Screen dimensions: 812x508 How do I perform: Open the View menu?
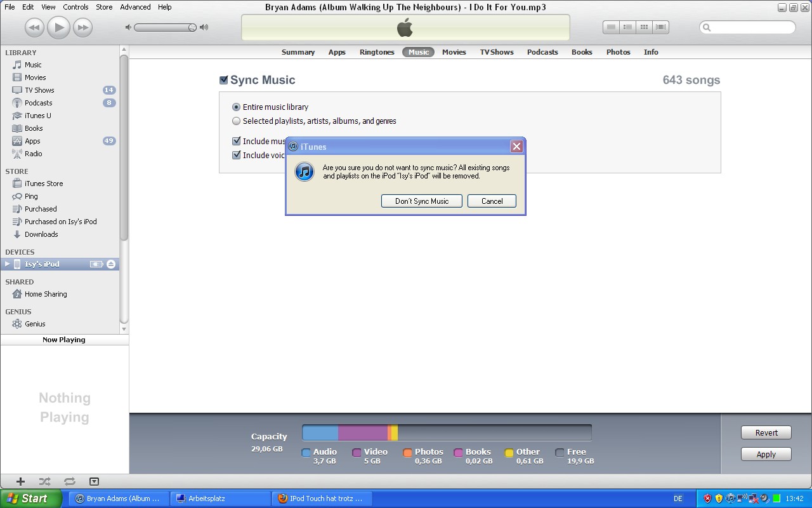pyautogui.click(x=48, y=7)
